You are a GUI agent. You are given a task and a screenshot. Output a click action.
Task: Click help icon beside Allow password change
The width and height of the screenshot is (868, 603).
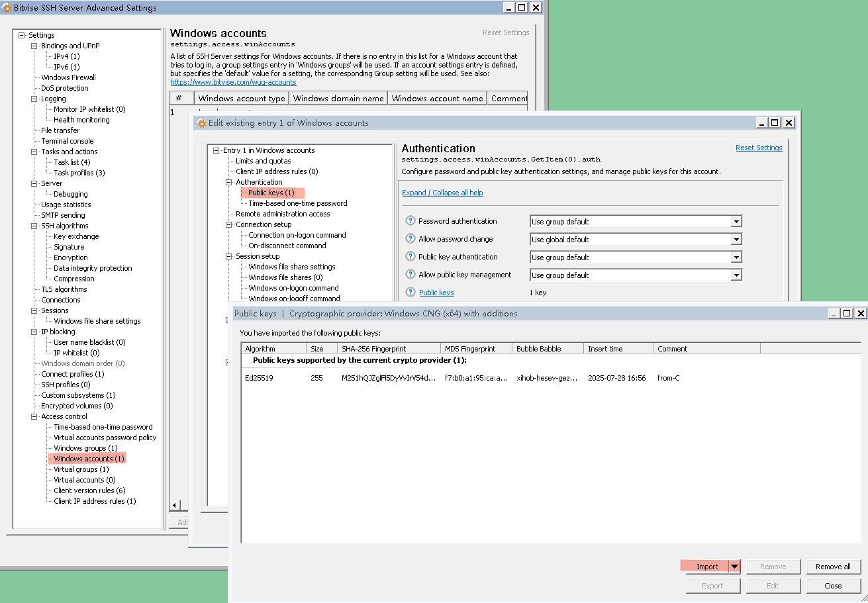tap(410, 239)
